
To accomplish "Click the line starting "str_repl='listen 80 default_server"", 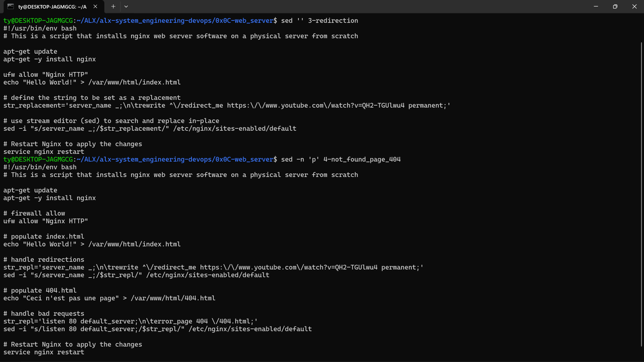I will [x=130, y=321].
